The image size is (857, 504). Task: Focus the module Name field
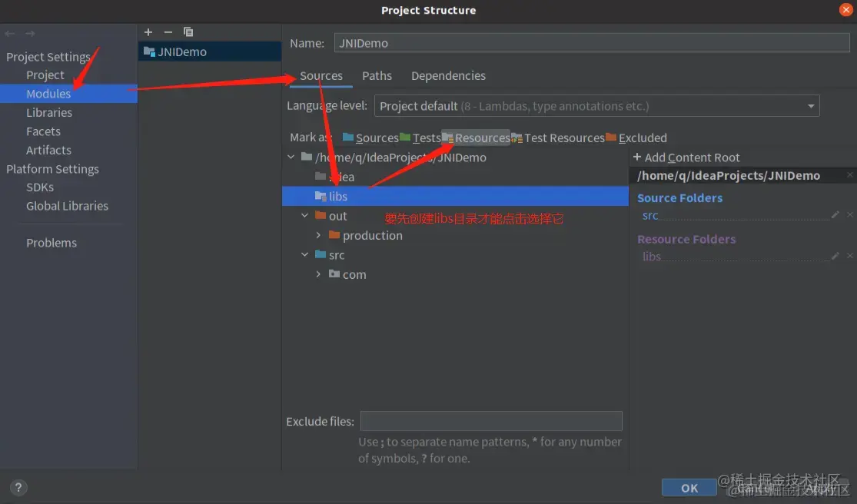[592, 43]
